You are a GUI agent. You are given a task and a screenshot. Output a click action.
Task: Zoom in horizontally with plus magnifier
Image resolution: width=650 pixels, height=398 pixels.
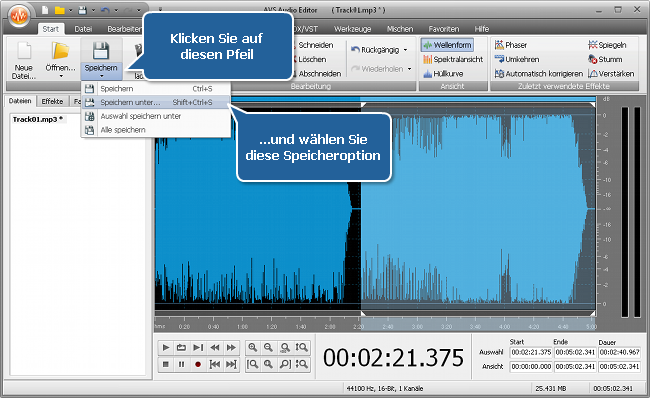(x=252, y=347)
